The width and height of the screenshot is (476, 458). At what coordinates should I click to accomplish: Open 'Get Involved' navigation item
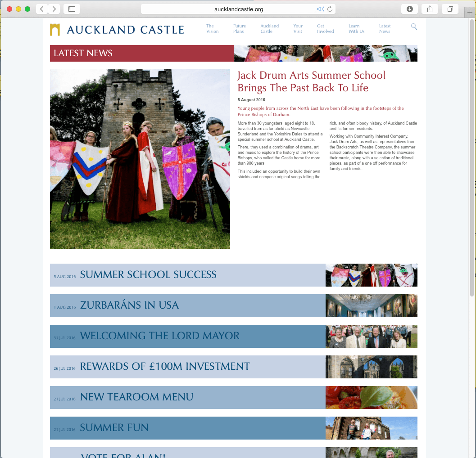pos(325,28)
